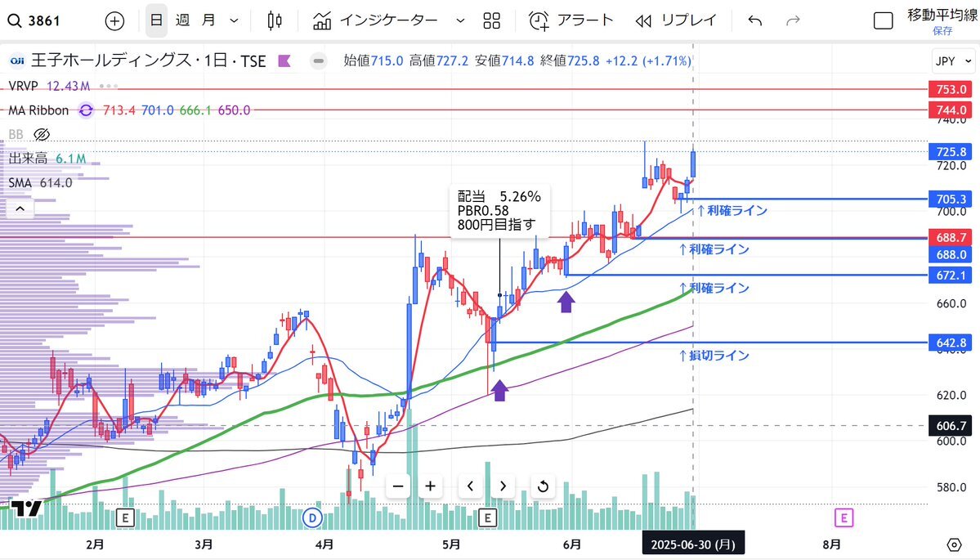Open candlestick chart type selector

pos(275,20)
